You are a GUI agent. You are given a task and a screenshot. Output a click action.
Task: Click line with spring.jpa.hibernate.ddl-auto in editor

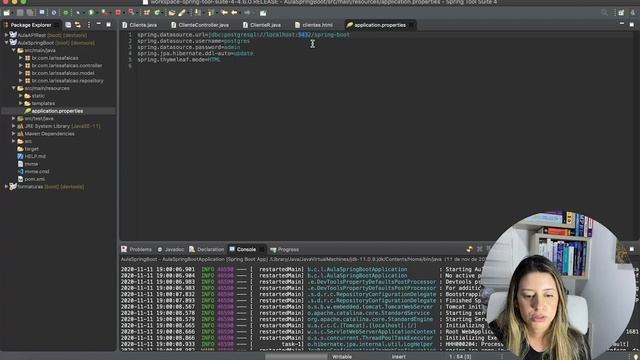(195, 53)
